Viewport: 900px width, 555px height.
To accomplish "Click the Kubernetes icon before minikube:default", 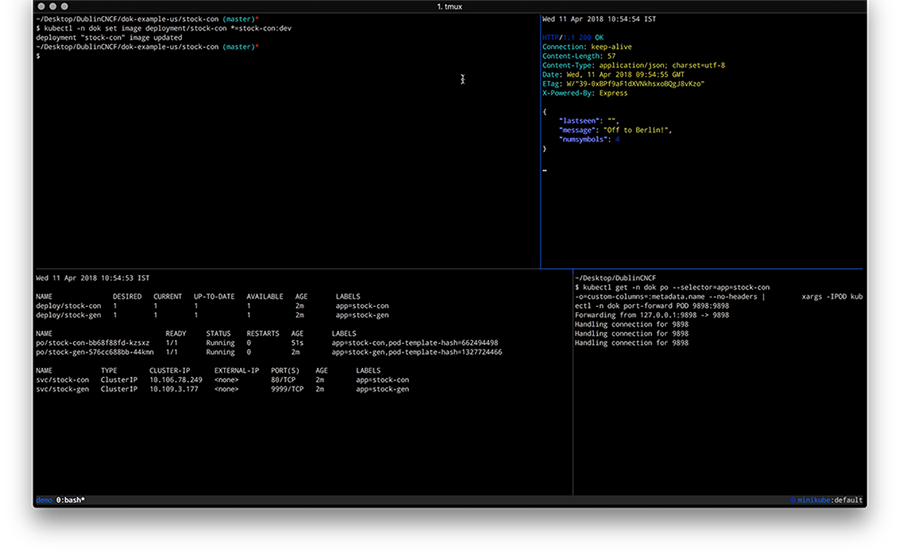I will point(792,500).
